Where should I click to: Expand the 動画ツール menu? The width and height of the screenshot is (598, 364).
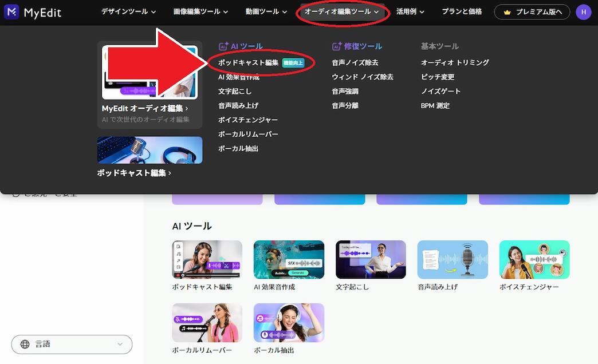pyautogui.click(x=266, y=12)
